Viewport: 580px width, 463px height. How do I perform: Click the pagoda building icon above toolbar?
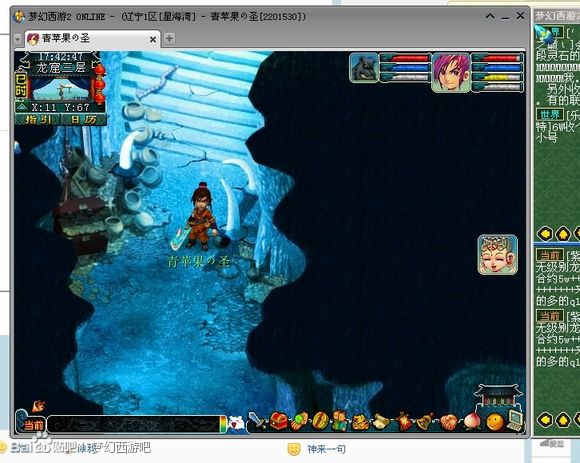tap(498, 396)
